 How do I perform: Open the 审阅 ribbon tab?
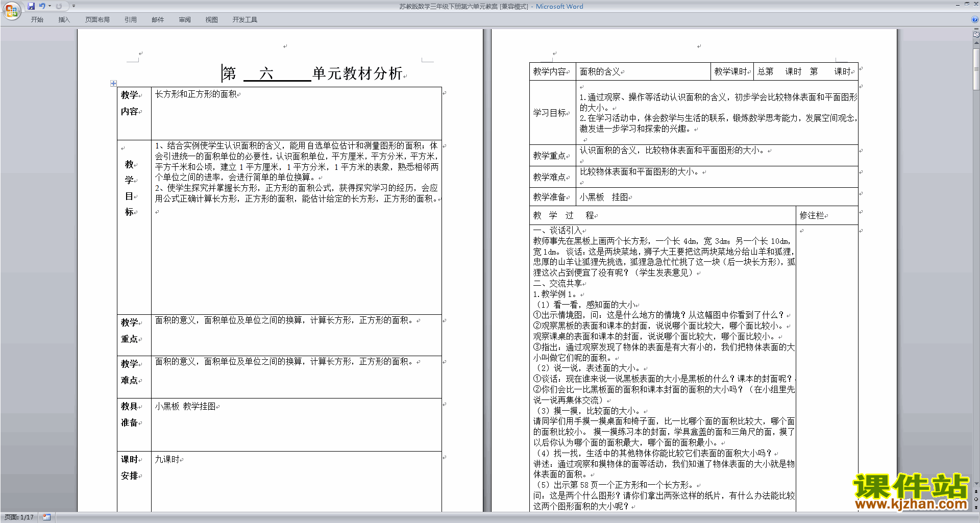[x=185, y=20]
